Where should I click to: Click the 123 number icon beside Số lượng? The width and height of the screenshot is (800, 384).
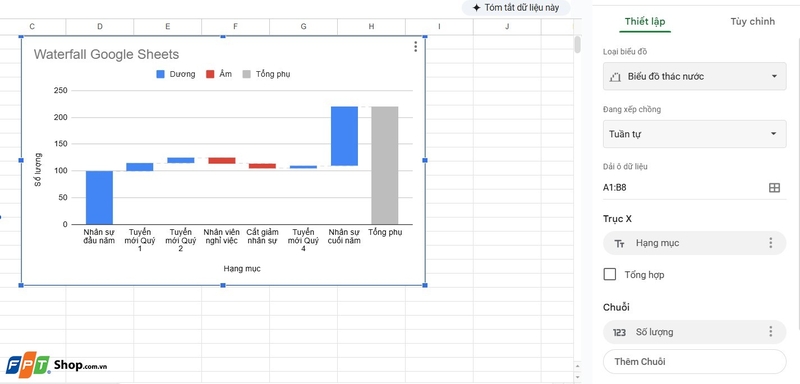pos(619,332)
